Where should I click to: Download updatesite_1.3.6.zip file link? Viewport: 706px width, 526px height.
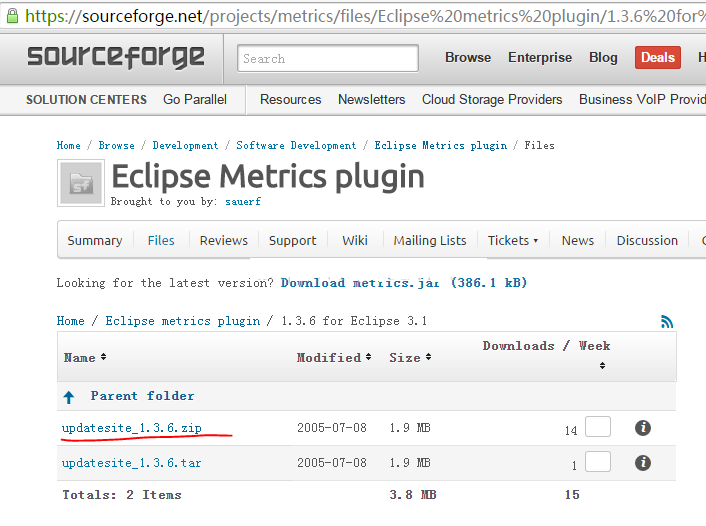coord(131,428)
